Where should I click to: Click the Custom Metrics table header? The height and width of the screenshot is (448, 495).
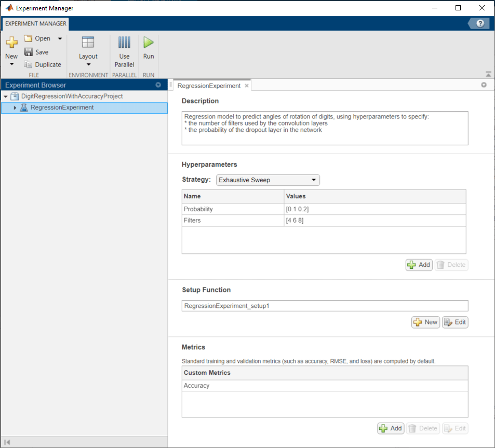[325, 373]
